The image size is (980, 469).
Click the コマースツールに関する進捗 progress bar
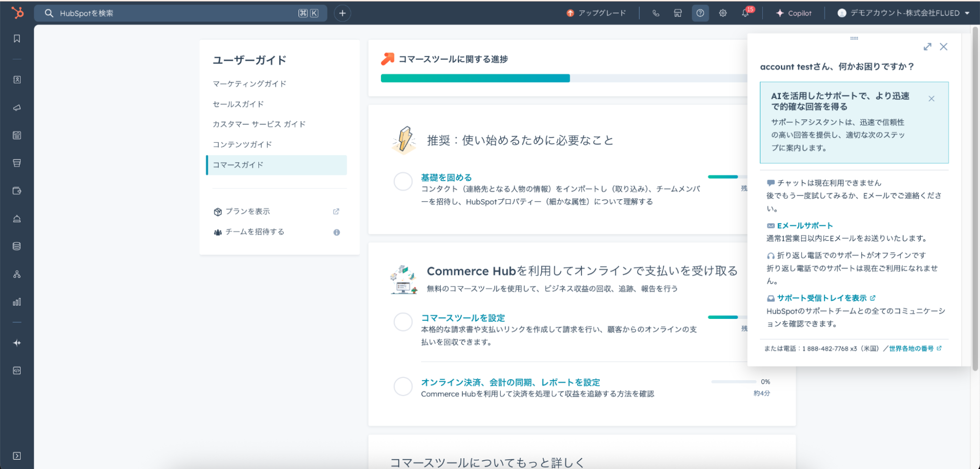[x=564, y=78]
